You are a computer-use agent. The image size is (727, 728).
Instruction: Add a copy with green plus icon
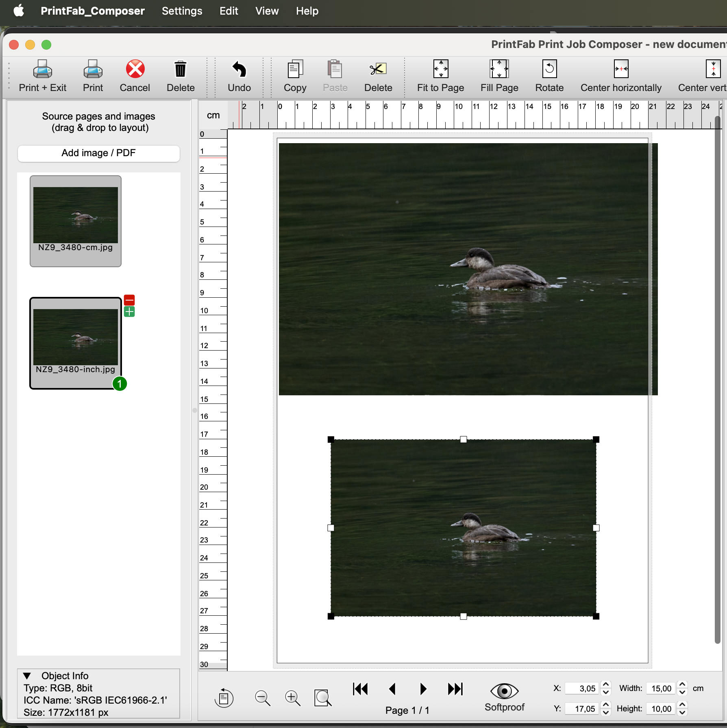coord(129,312)
